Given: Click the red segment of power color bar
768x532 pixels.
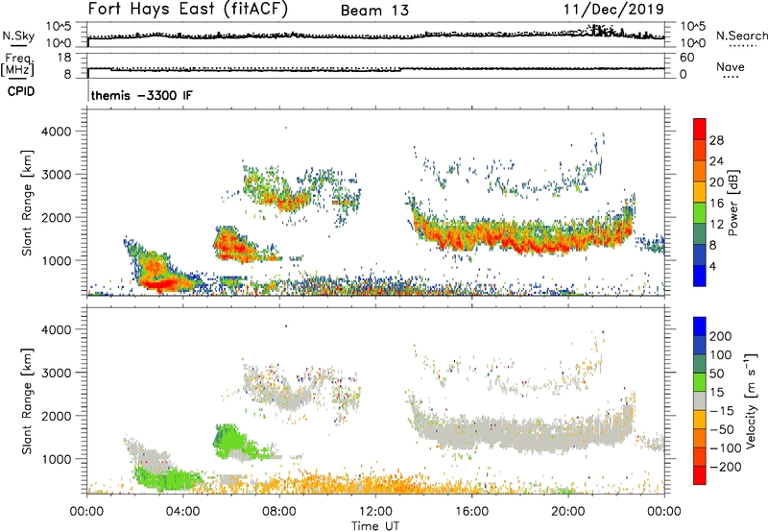Looking at the screenshot, I should click(700, 129).
